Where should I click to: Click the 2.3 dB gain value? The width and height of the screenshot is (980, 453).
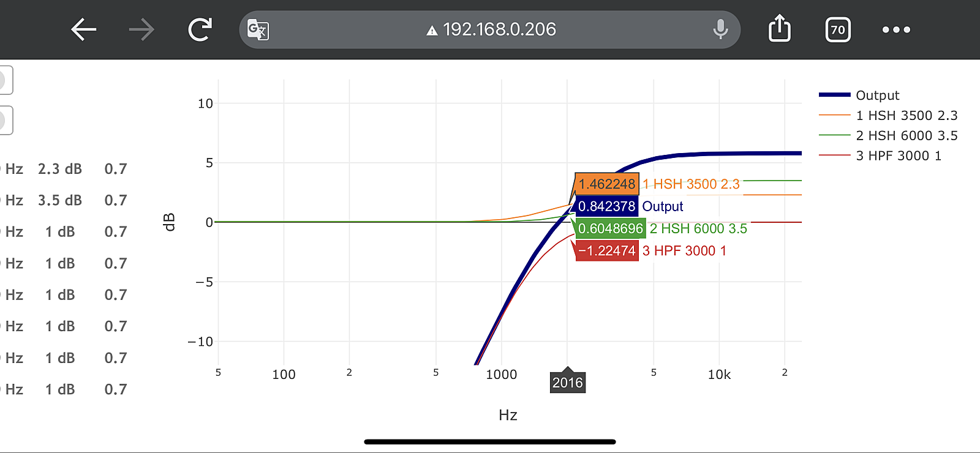click(x=60, y=169)
